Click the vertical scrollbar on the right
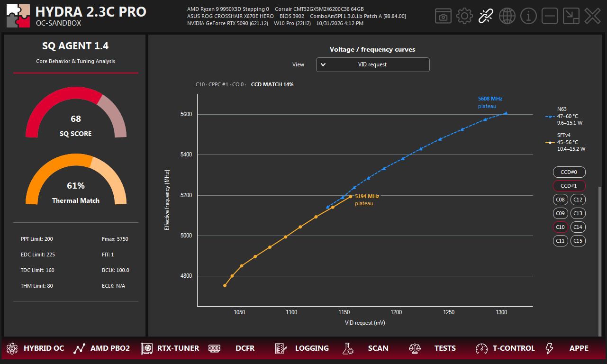The height and width of the screenshot is (364, 607). (599, 261)
